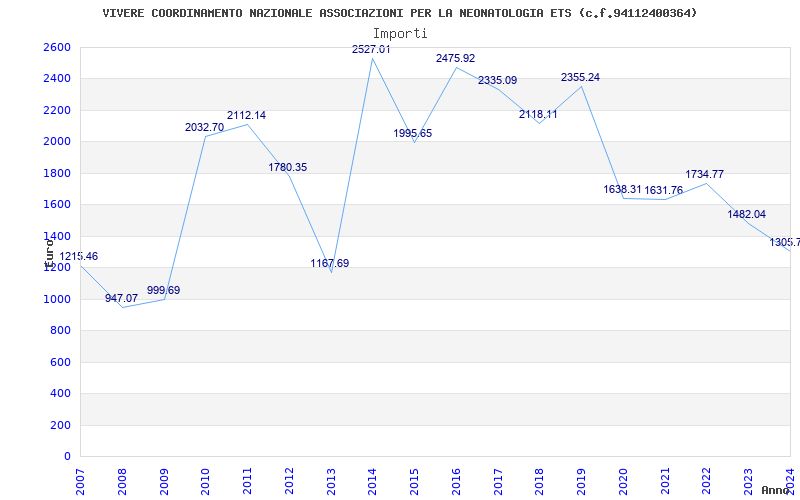
Task: Click the y-axis value 400
Action: [61, 394]
